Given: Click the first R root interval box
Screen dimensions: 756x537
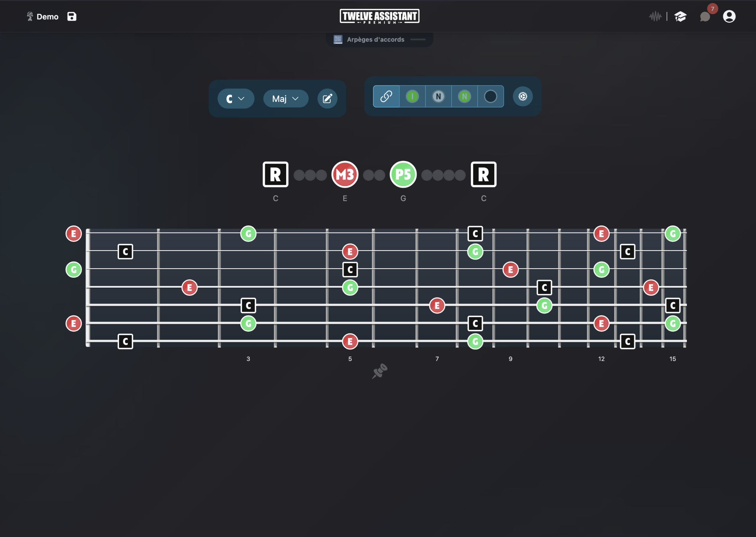Looking at the screenshot, I should coord(275,174).
